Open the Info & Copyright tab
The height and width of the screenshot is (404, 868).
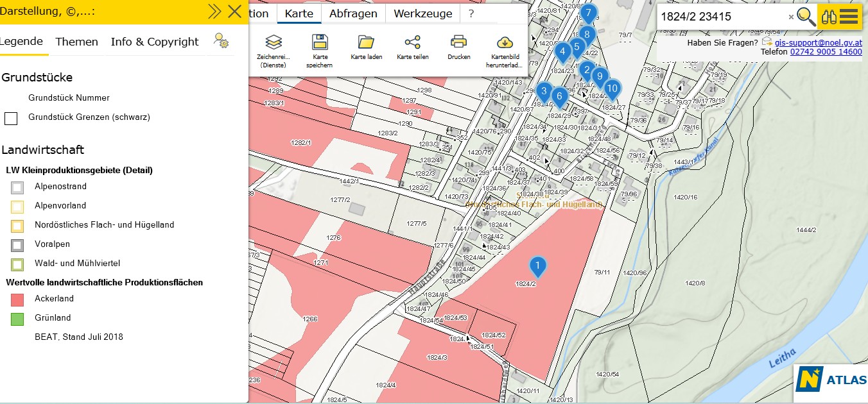tap(155, 42)
